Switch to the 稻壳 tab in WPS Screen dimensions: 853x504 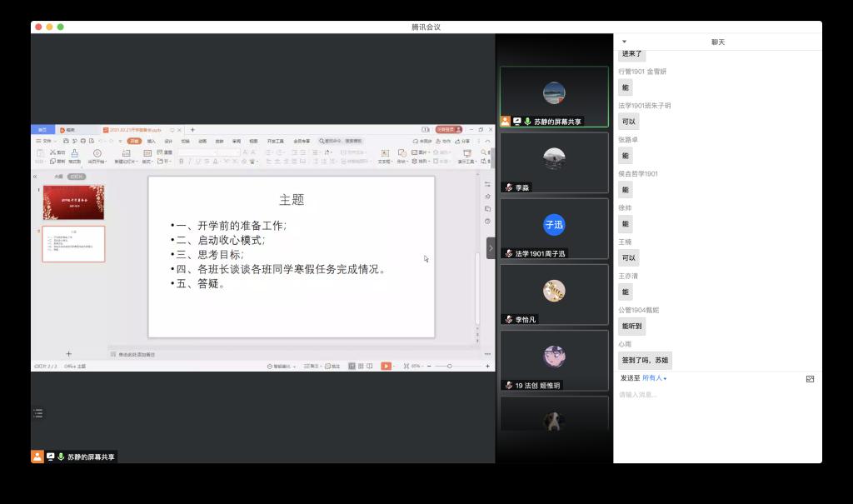68,129
